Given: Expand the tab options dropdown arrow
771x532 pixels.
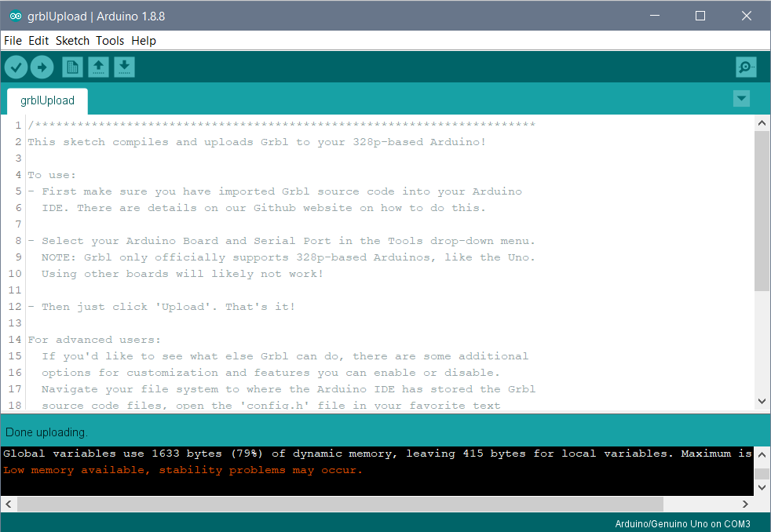Looking at the screenshot, I should coord(741,99).
